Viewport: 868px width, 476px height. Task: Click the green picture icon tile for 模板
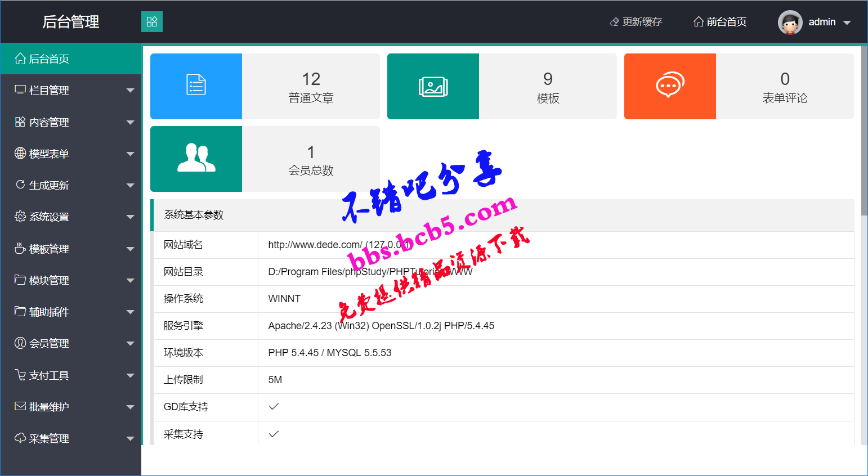[x=433, y=86]
